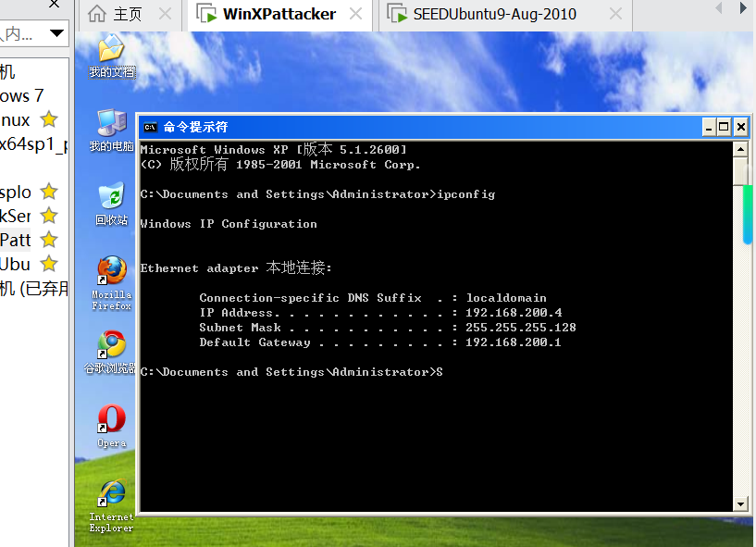Select the 'Patt' library item

tap(16, 240)
